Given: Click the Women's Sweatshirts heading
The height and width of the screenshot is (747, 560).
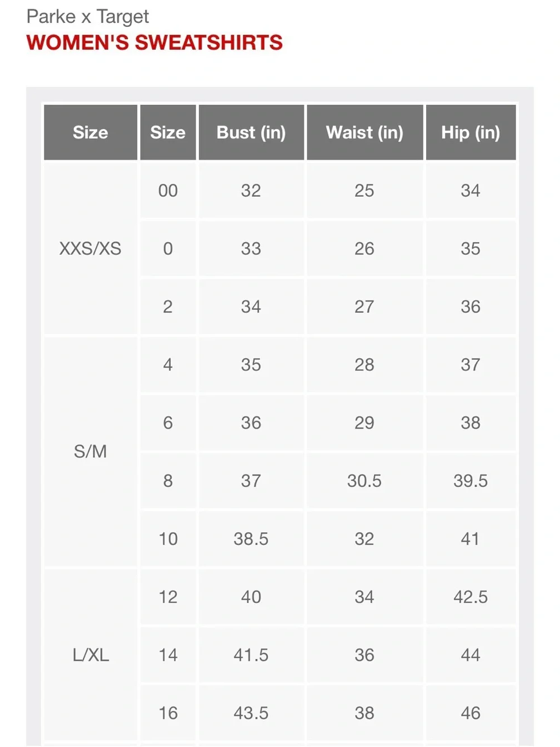Looking at the screenshot, I should (x=155, y=43).
